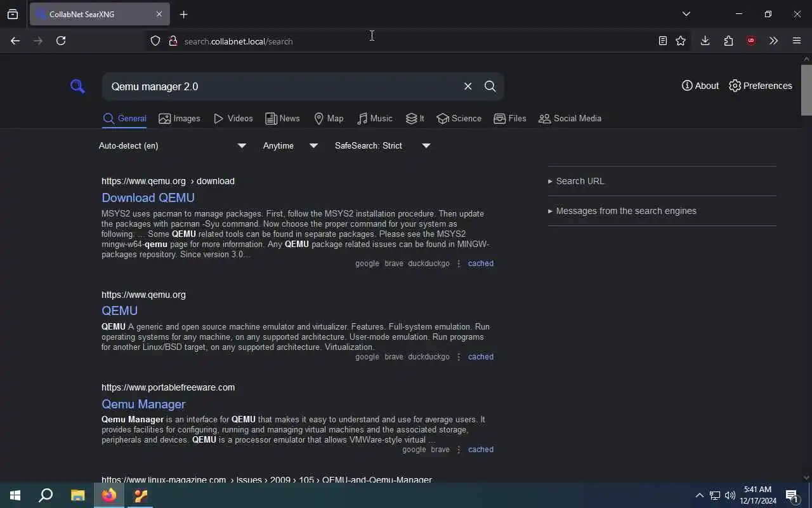Switch to the Images tab
The height and width of the screenshot is (508, 812).
click(180, 118)
